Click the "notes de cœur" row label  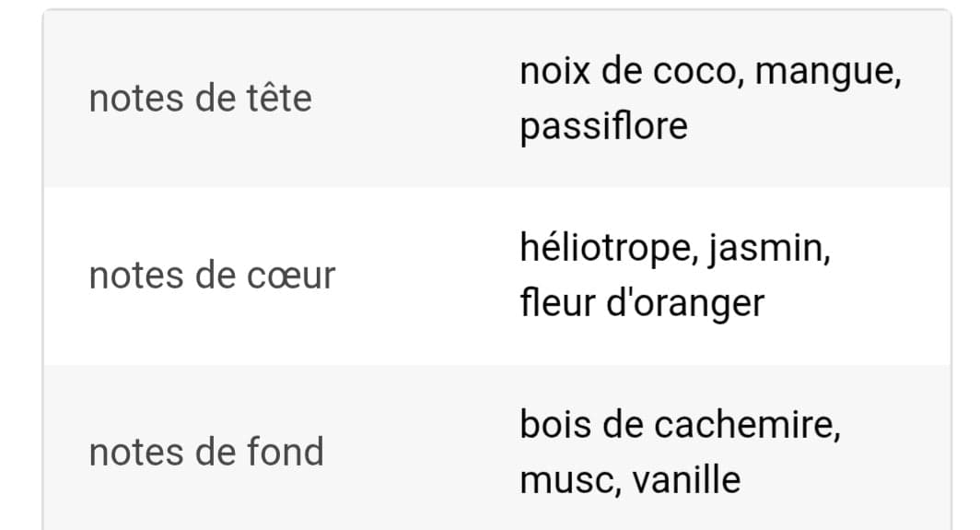[212, 276]
